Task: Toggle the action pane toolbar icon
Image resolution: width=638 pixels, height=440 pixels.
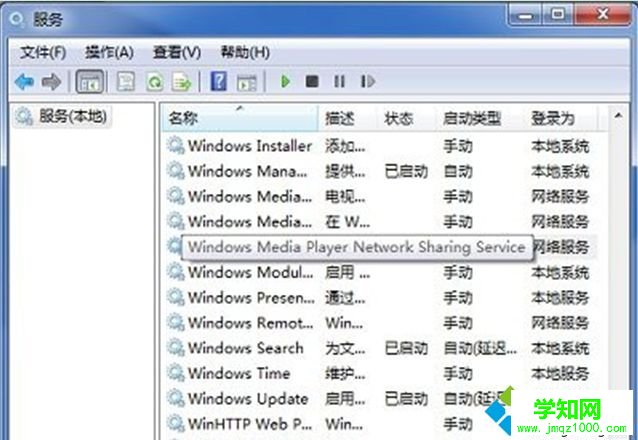Action: (247, 82)
